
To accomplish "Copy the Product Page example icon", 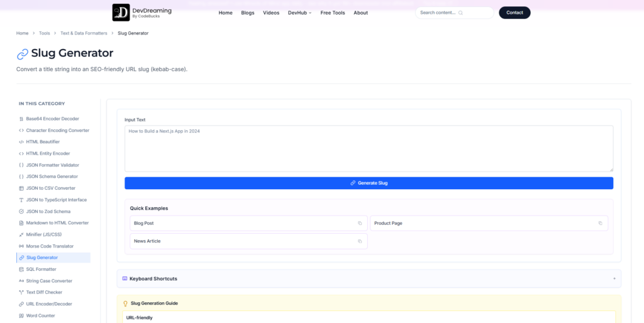I will click(600, 223).
